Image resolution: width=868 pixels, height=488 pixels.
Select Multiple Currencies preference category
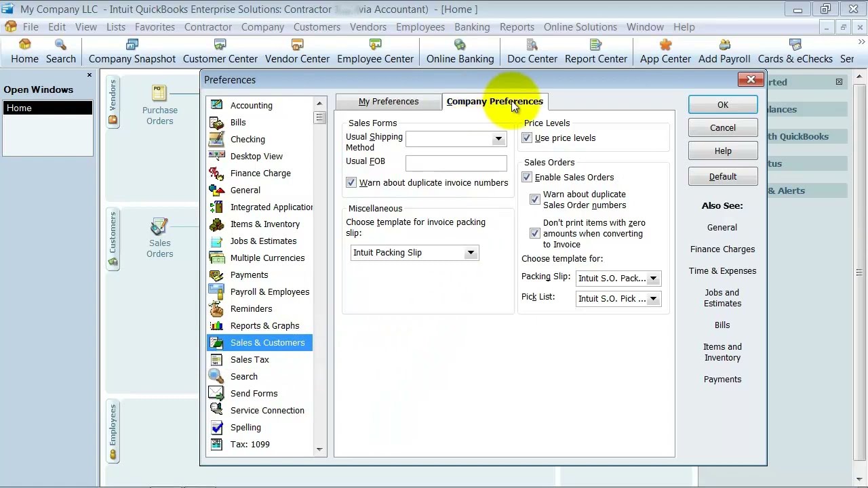click(x=259, y=258)
